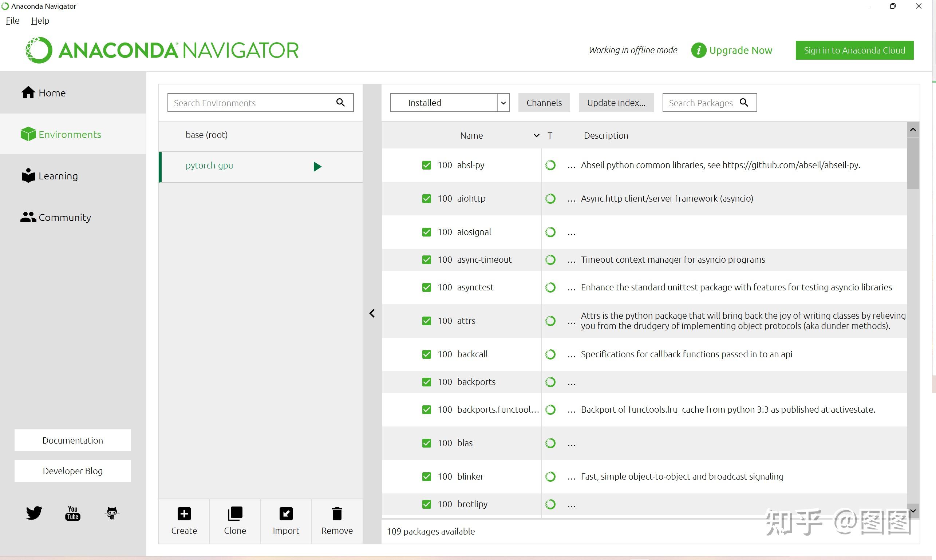This screenshot has width=936, height=560.
Task: Uncheck the absl-py package checkbox
Action: click(426, 165)
